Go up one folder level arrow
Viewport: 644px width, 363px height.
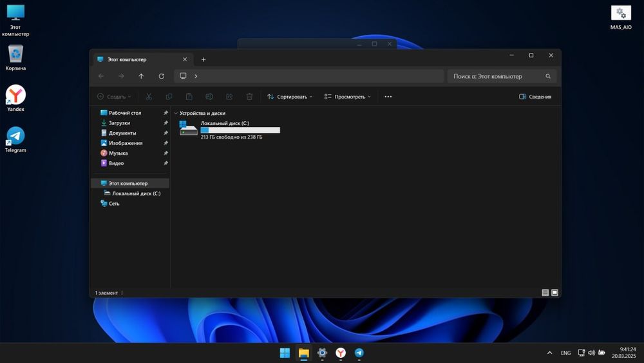point(141,76)
